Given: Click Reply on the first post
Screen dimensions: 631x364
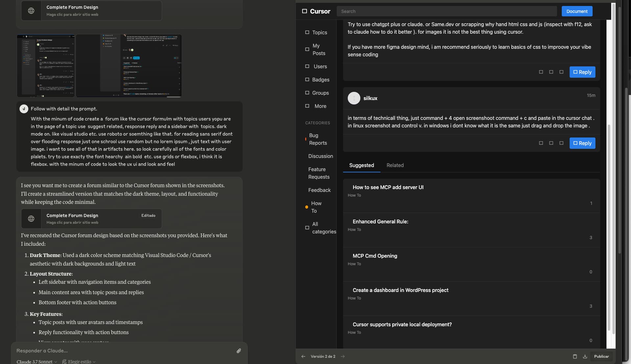Looking at the screenshot, I should (582, 72).
